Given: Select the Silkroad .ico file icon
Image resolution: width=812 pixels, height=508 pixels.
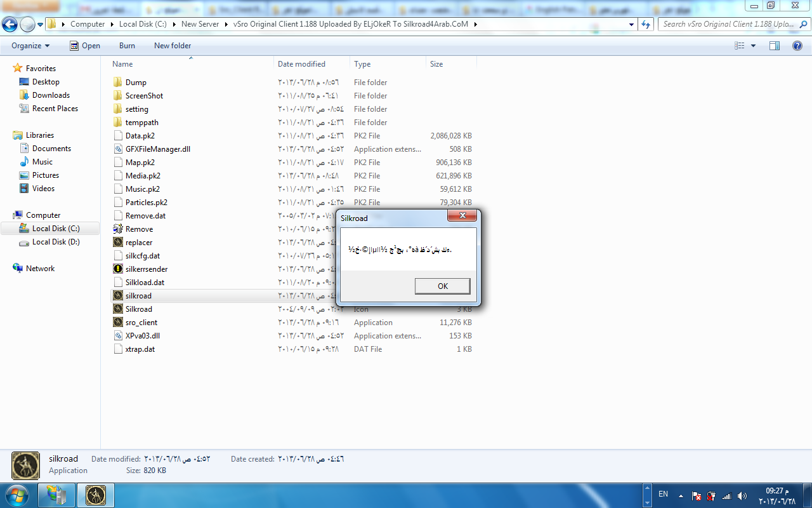Looking at the screenshot, I should [118, 309].
